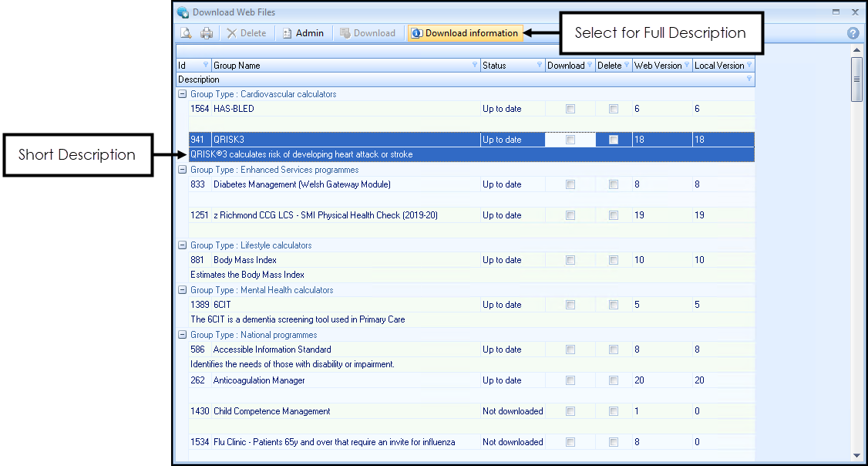This screenshot has height=466, width=868.
Task: Select the Anticoagulation Manager row
Action: (259, 380)
